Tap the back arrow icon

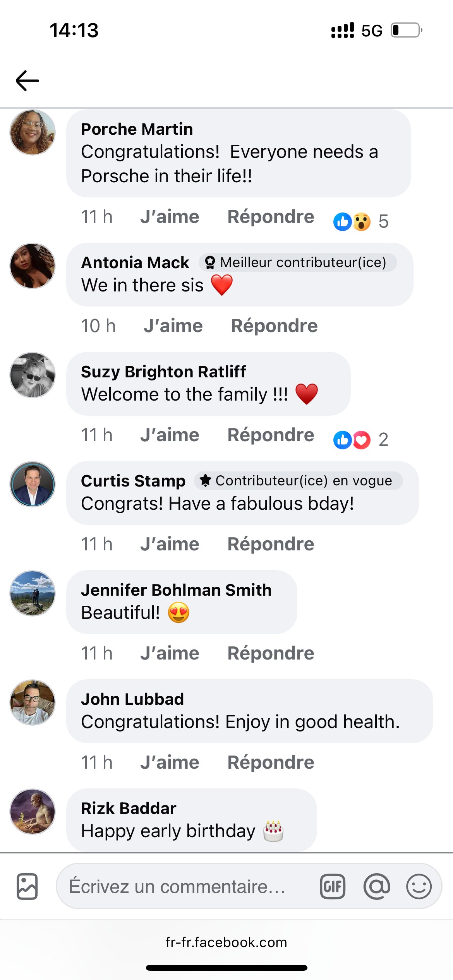tap(27, 81)
